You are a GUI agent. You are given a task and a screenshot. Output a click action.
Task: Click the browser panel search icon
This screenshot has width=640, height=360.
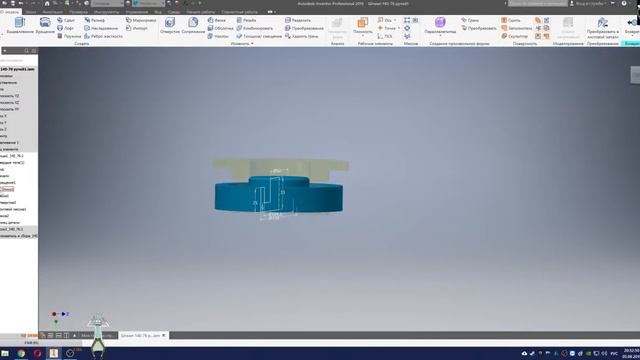coord(26,51)
